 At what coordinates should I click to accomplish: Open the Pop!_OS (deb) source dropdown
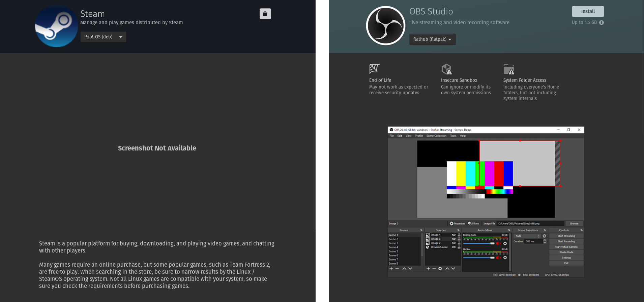pos(103,37)
